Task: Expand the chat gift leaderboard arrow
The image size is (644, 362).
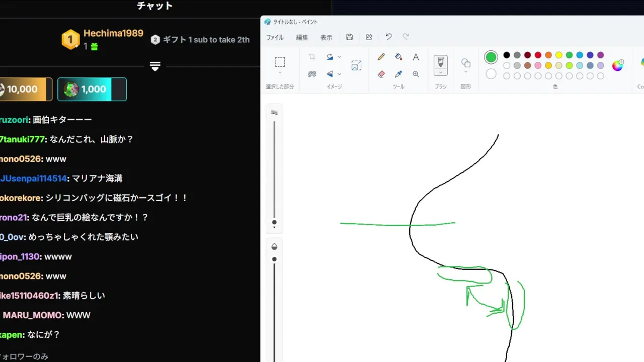Action: pos(155,66)
